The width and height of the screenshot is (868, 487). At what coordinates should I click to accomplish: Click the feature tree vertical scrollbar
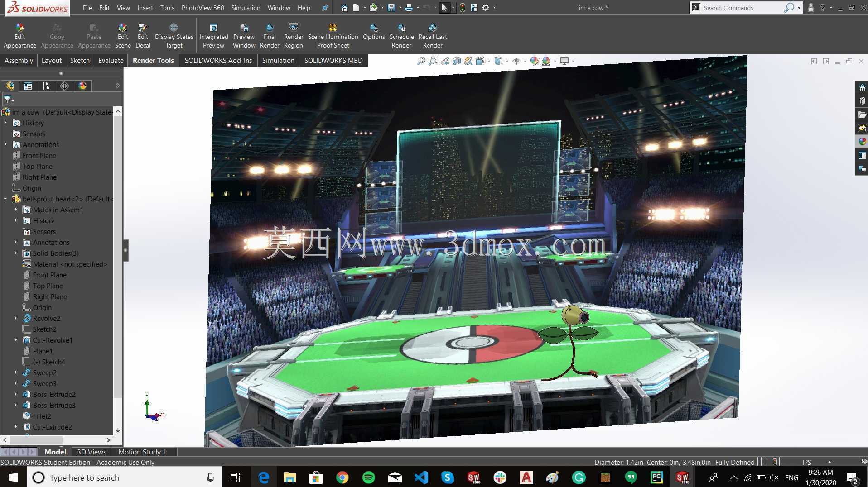[x=118, y=271]
